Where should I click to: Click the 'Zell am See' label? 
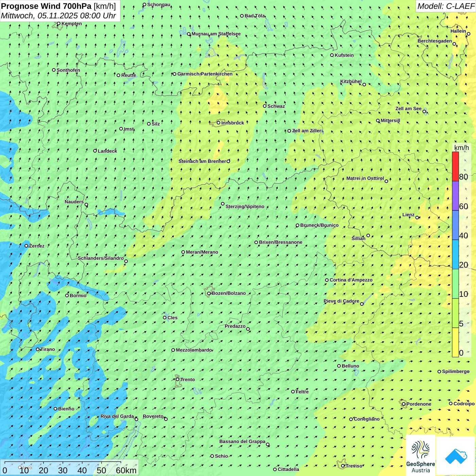pos(408,108)
